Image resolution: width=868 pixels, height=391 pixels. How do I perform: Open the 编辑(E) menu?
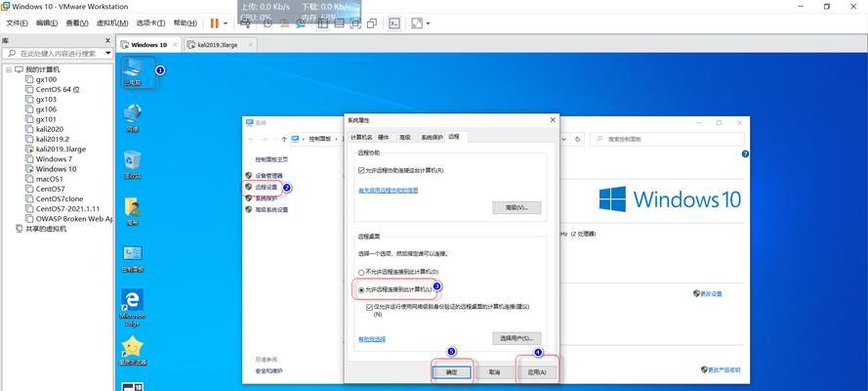pos(47,23)
